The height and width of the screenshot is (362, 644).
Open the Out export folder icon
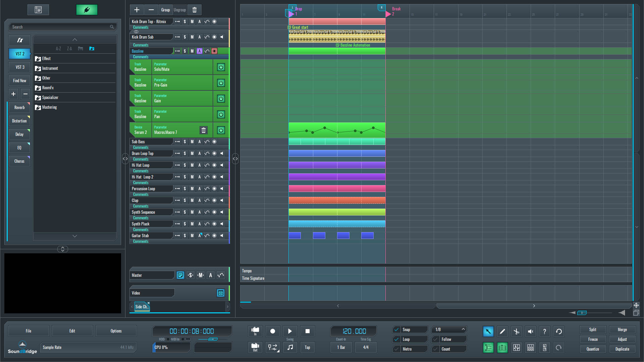(255, 347)
